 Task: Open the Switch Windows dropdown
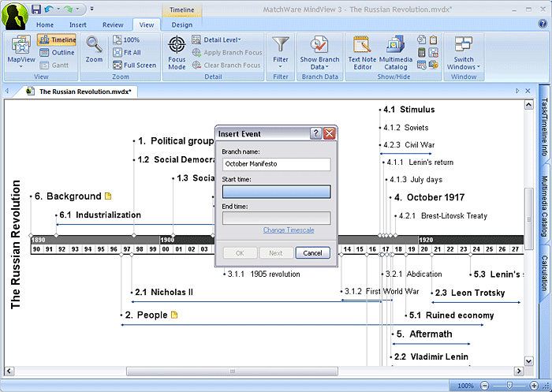464,52
